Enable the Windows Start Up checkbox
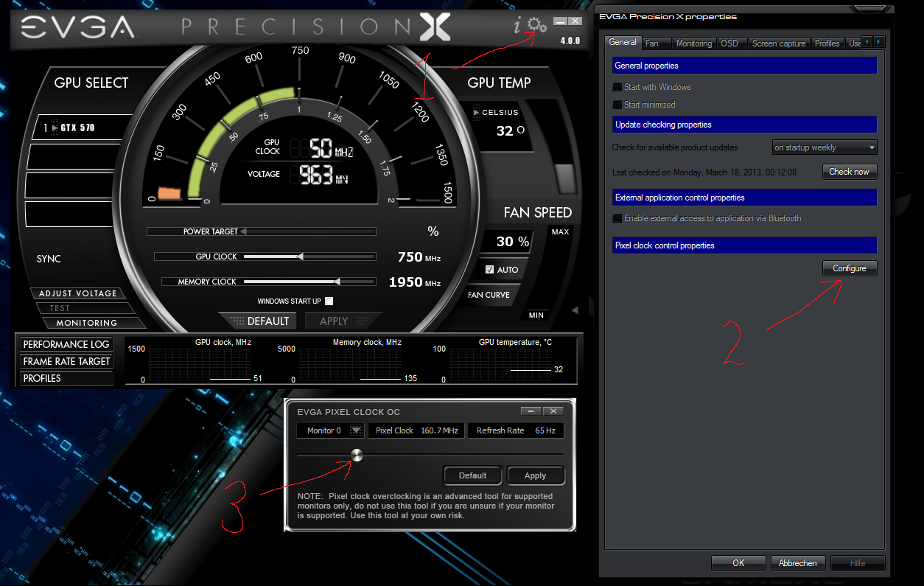Image resolution: width=924 pixels, height=586 pixels. [329, 301]
